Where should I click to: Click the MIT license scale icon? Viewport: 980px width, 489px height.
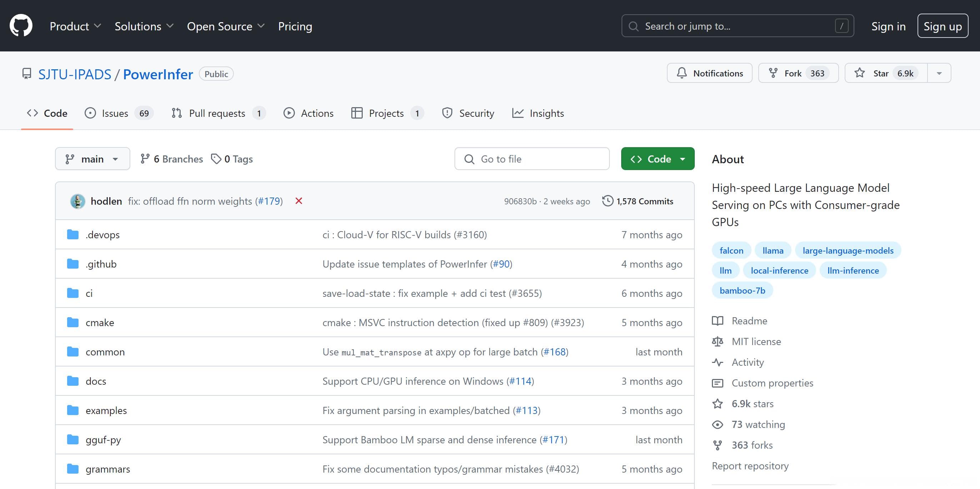tap(718, 341)
